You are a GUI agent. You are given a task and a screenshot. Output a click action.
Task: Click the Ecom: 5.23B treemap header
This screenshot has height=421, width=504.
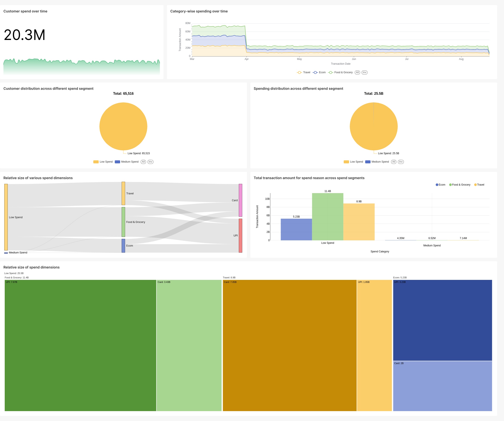400,278
